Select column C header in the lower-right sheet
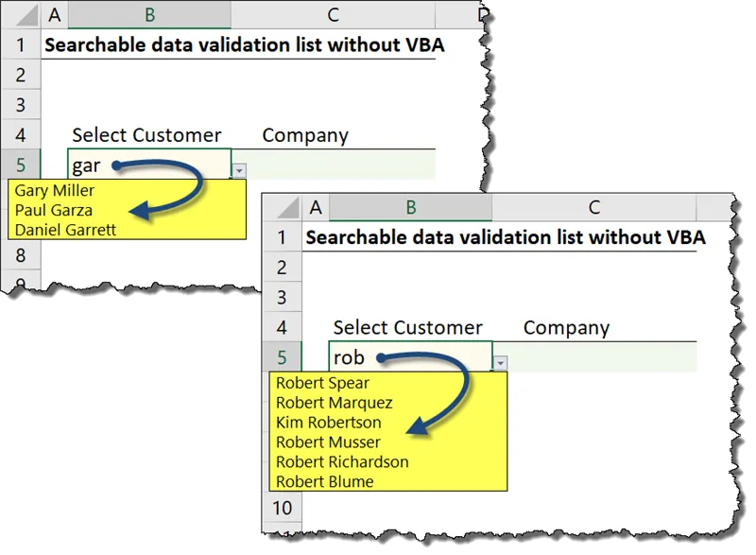The image size is (756, 555). coord(594,208)
